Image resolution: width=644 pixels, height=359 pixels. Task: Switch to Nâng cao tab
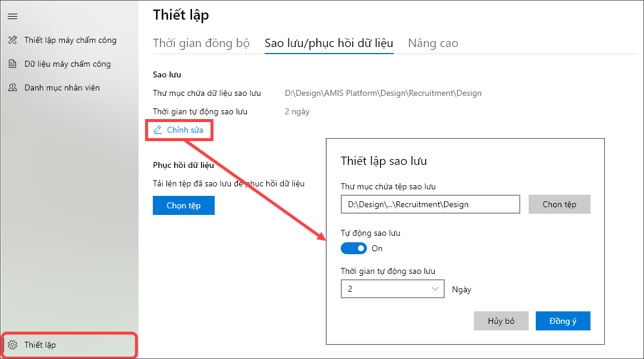[x=433, y=43]
